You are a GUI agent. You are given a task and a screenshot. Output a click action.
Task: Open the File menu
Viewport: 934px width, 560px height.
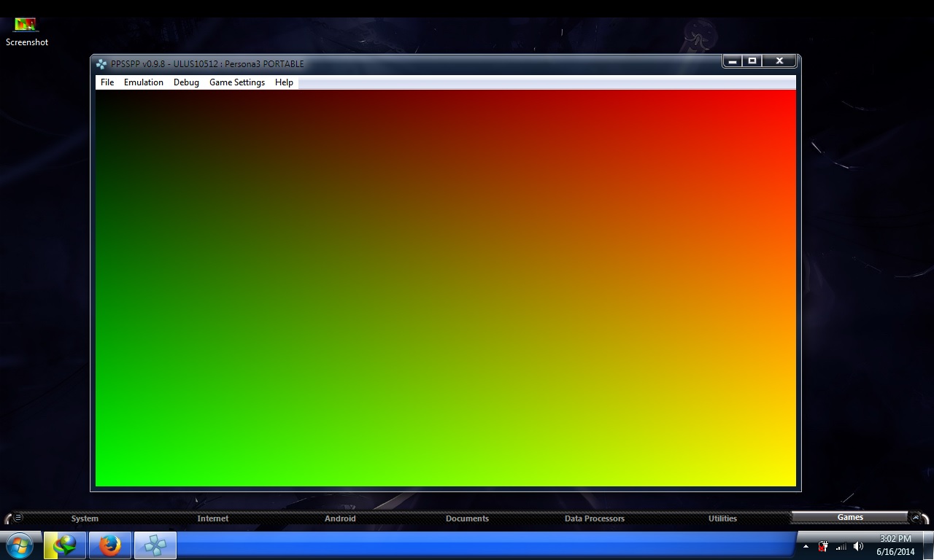[107, 82]
